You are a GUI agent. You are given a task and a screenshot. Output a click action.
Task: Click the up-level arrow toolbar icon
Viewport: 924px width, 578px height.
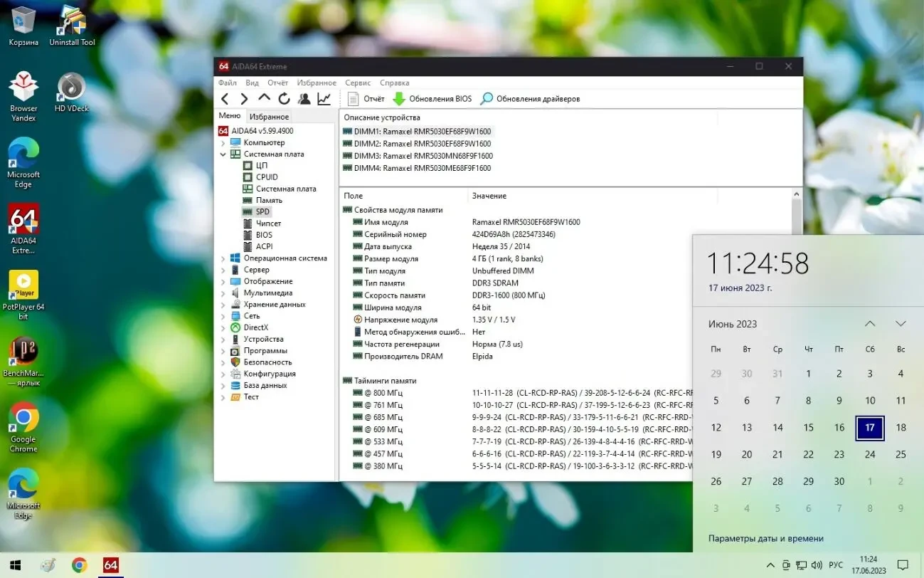click(264, 98)
